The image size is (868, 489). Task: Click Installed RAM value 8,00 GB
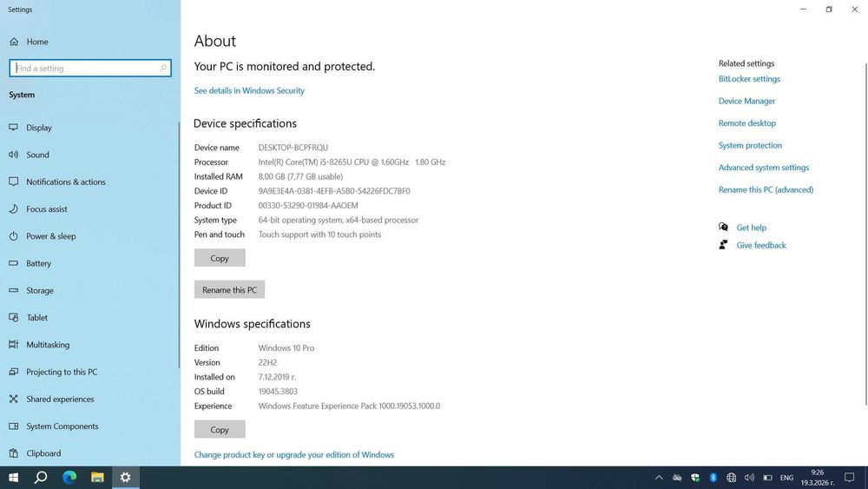(300, 176)
